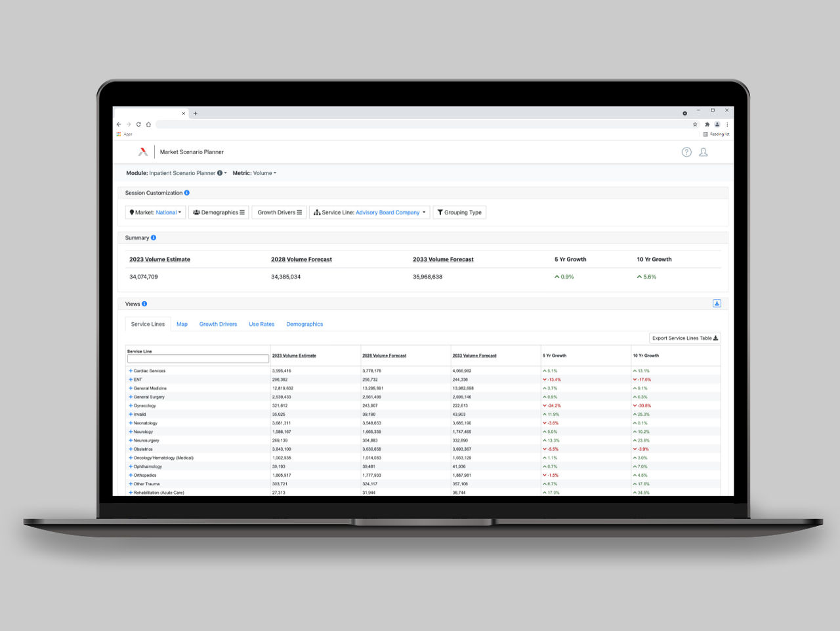840x631 pixels.
Task: Click the browser reload icon
Action: (138, 124)
